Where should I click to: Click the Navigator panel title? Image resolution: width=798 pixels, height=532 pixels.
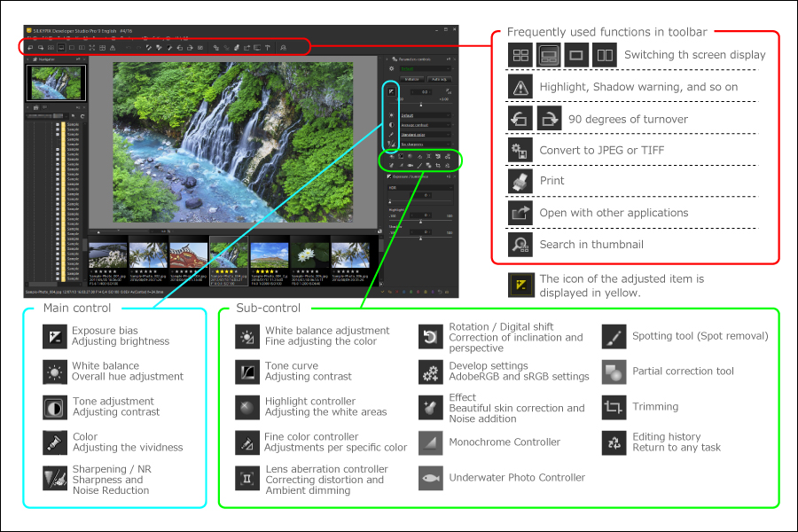[46, 59]
